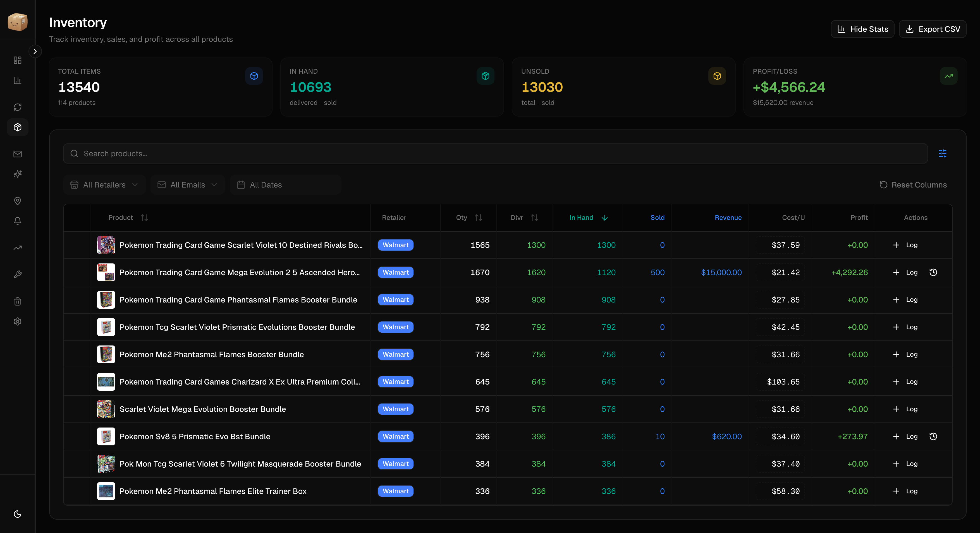Click the trash bin sidebar icon
The width and height of the screenshot is (980, 533).
[x=18, y=301]
